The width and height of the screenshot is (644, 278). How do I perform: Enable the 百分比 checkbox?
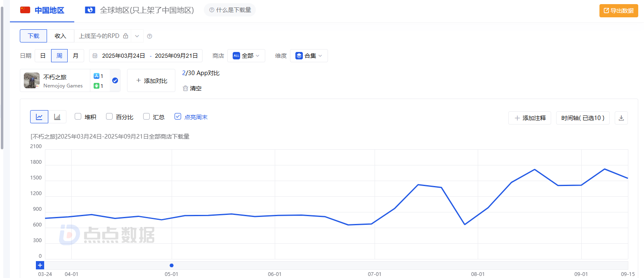click(x=109, y=117)
